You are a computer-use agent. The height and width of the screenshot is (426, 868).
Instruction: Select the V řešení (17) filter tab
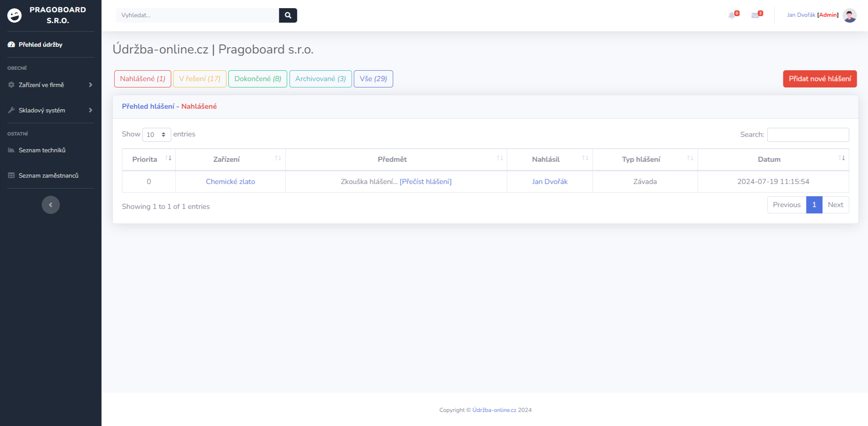[x=200, y=79]
